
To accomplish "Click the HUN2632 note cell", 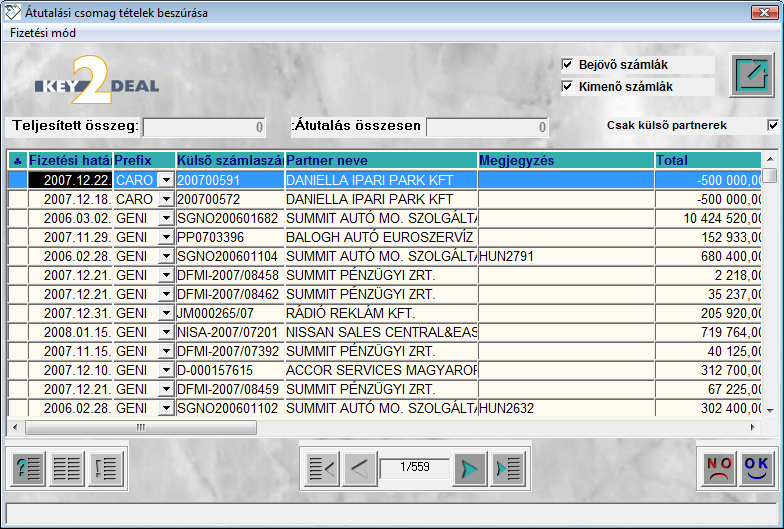I will click(566, 408).
